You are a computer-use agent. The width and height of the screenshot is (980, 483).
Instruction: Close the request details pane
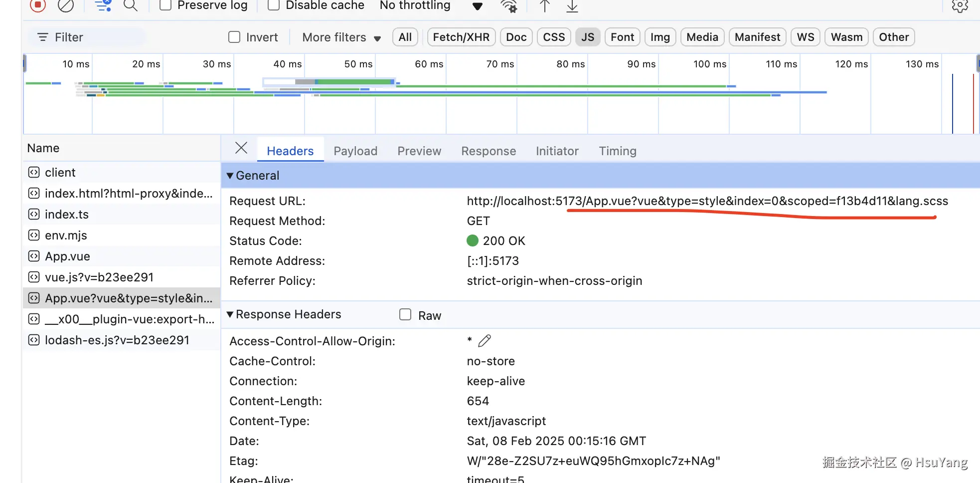pyautogui.click(x=241, y=148)
